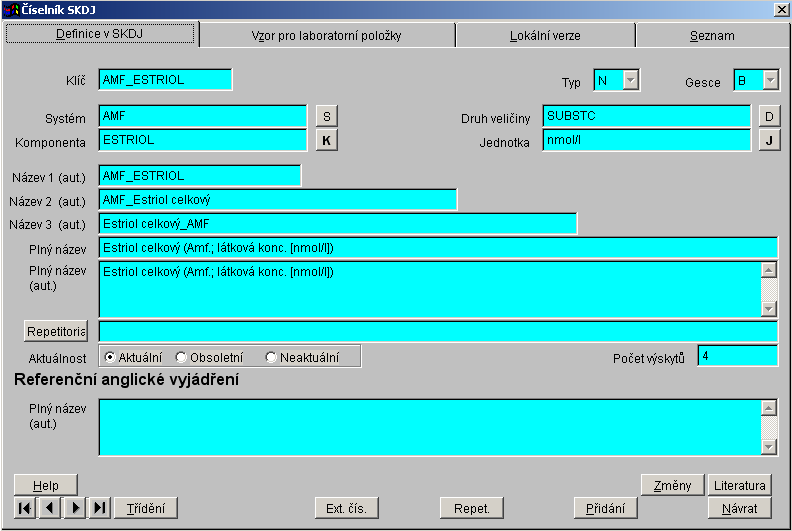Switch to Vzor pro laboratorní položky tab
The image size is (792, 531).
[x=326, y=35]
